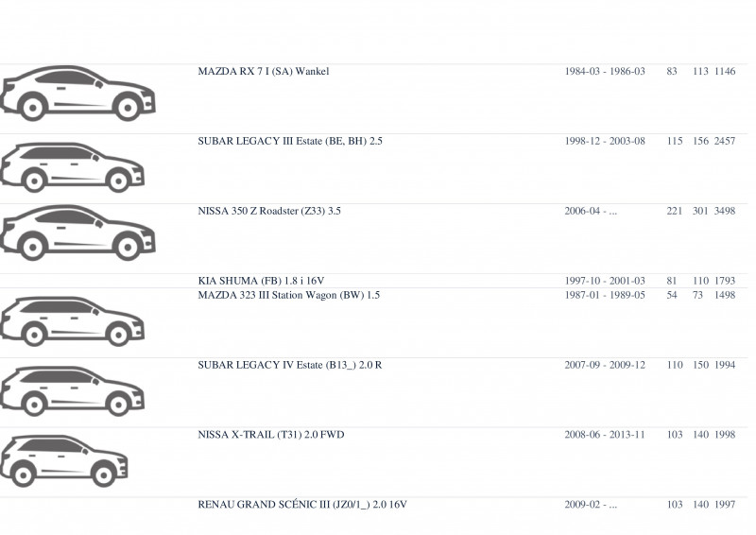The height and width of the screenshot is (535, 756).
Task: Click engine displacement value 3498
Action: (x=725, y=211)
